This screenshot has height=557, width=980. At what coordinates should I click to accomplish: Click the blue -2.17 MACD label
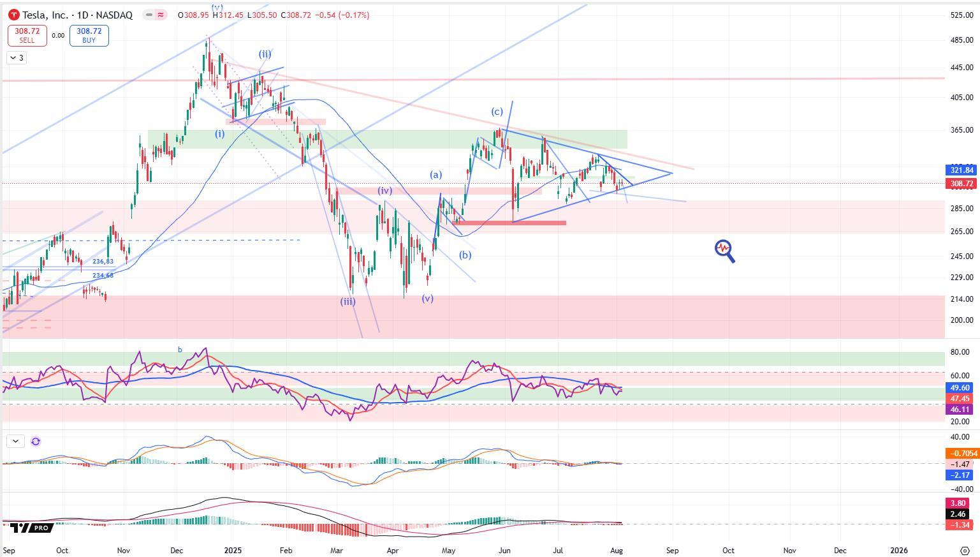(x=960, y=475)
